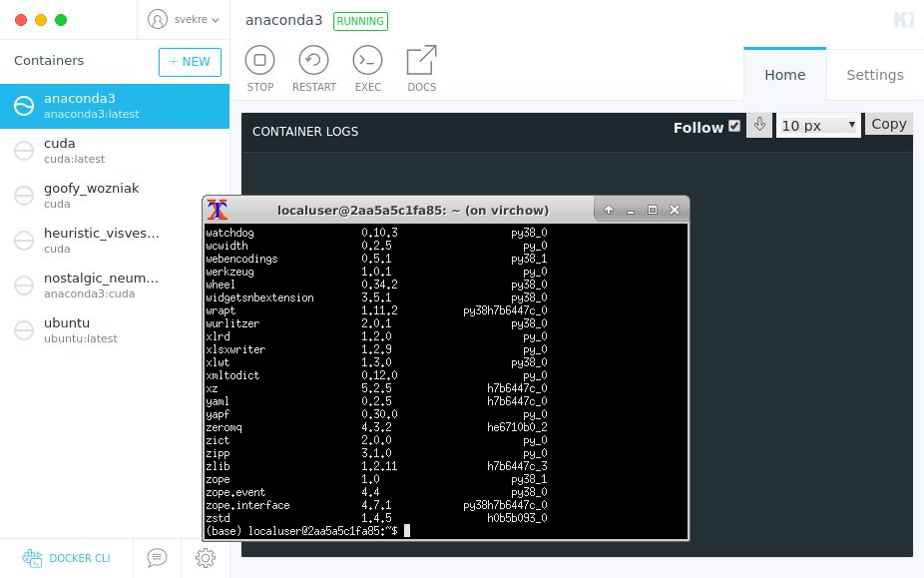
Task: Switch to the Settings tab
Action: pos(875,75)
